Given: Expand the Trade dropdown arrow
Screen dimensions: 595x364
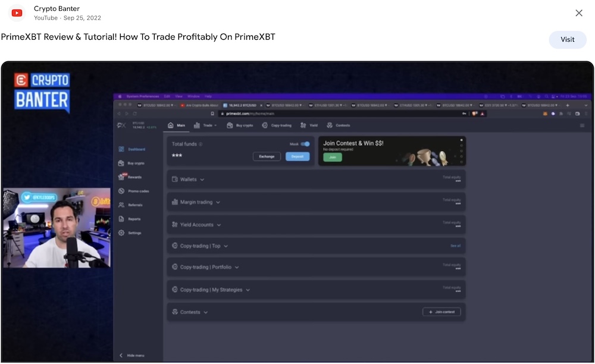Looking at the screenshot, I should [x=215, y=125].
